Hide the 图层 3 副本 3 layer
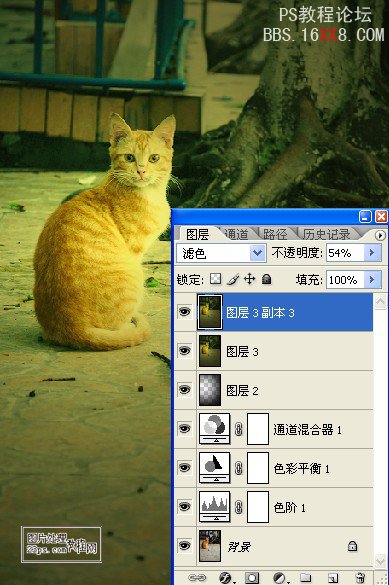This screenshot has height=585, width=389. point(184,312)
